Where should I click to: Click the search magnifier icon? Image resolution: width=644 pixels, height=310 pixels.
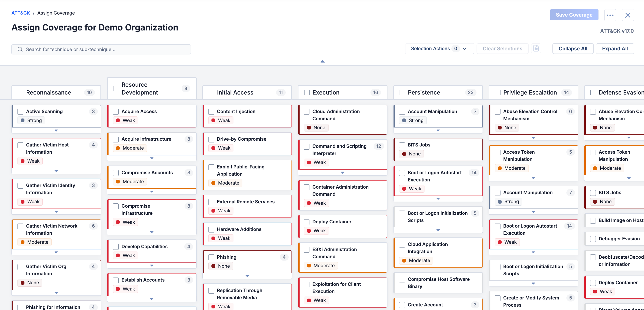[20, 49]
